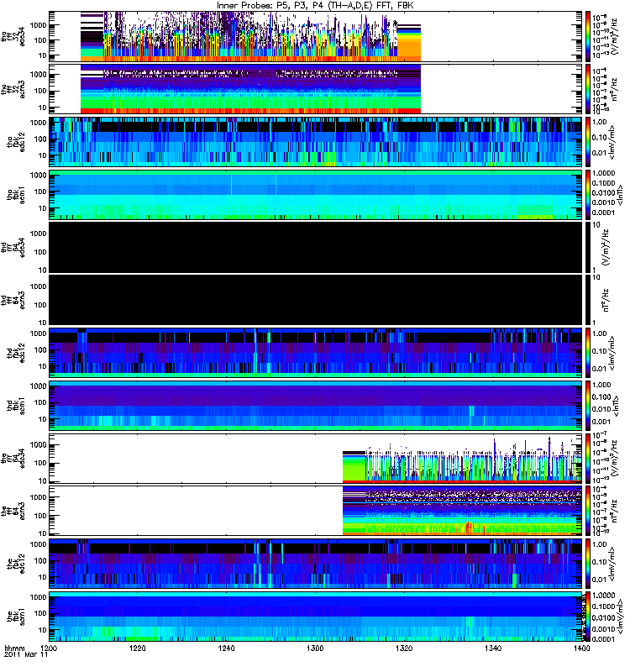Click the "the fff 64 scm3" axis label

[x=13, y=511]
